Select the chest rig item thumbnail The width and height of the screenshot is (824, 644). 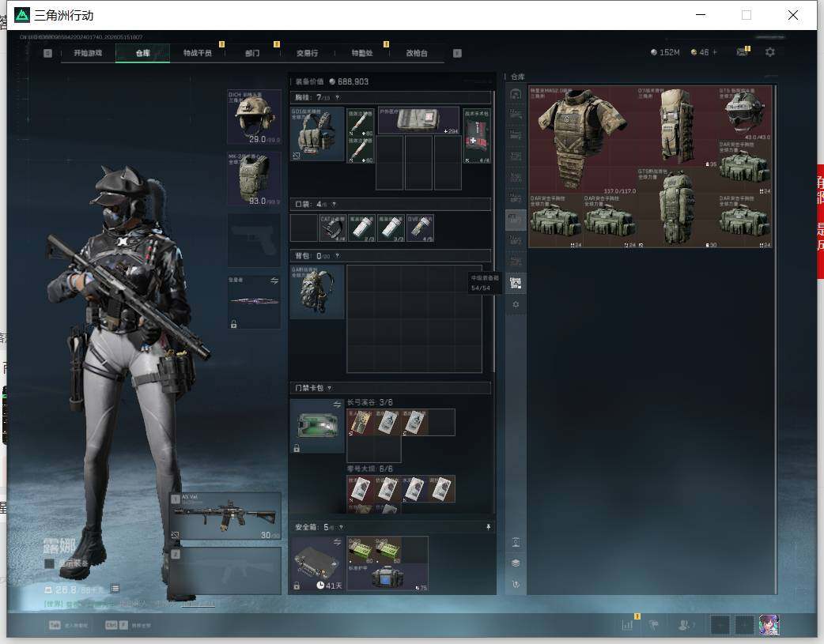click(x=317, y=134)
